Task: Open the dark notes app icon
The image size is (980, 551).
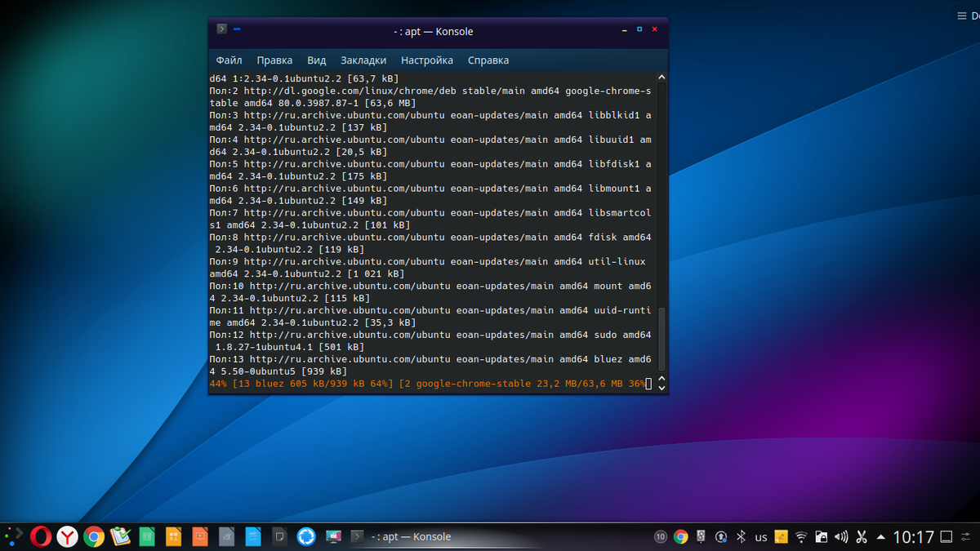Action: click(x=279, y=536)
